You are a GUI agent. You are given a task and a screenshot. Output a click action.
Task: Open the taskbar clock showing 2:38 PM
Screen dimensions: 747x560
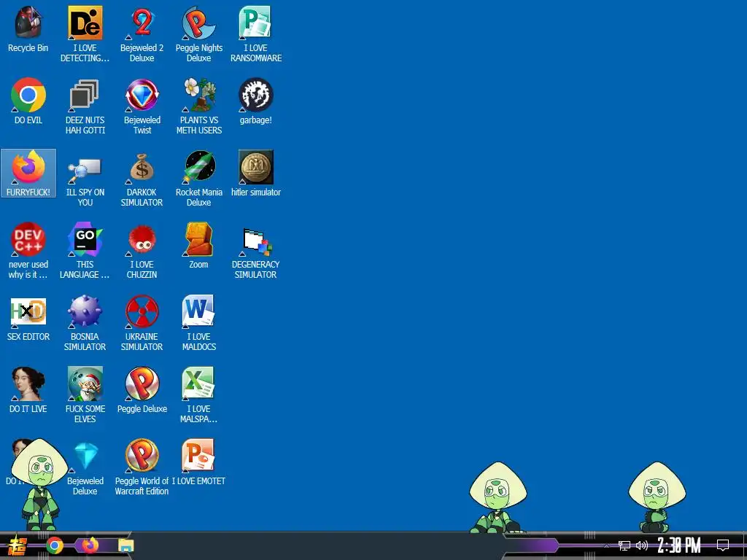click(679, 545)
